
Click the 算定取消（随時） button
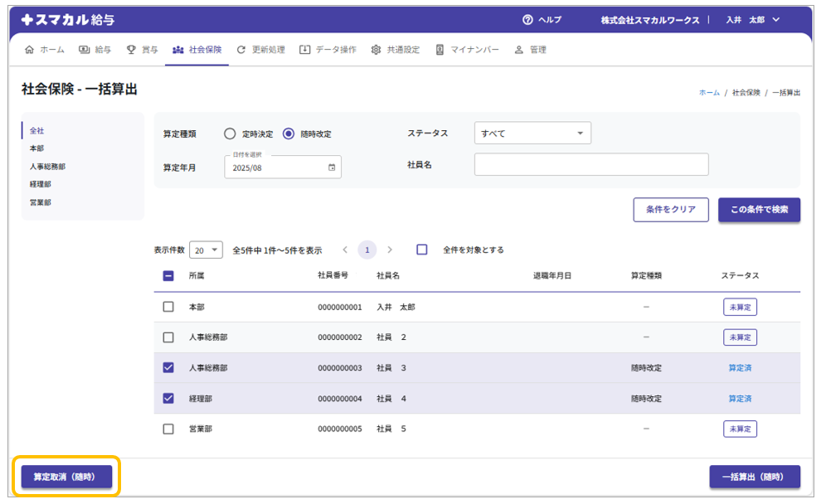pos(66,477)
